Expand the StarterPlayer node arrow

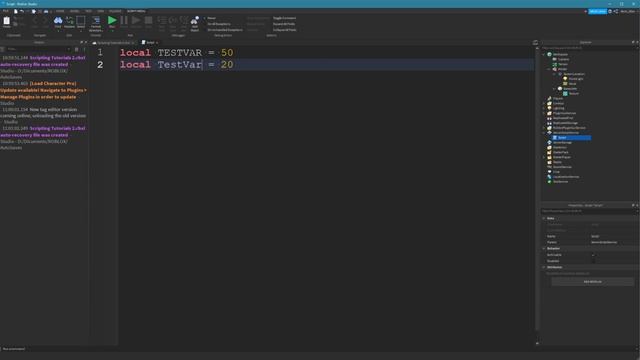coord(544,157)
